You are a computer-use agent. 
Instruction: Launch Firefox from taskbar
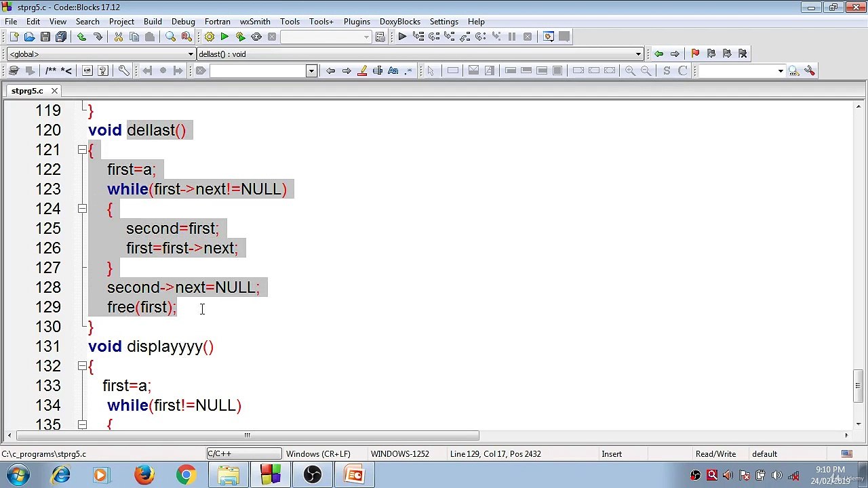[x=144, y=474]
